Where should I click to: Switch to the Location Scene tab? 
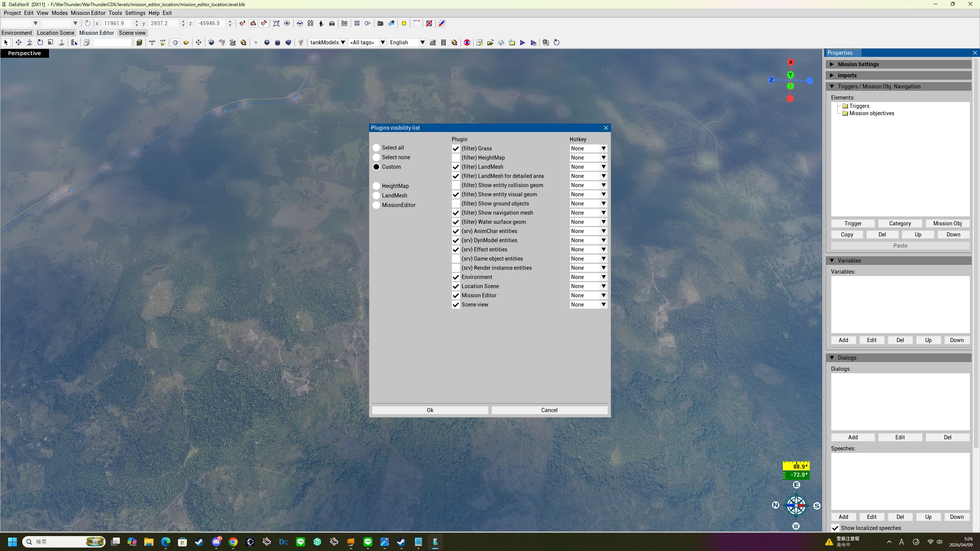[x=56, y=33]
